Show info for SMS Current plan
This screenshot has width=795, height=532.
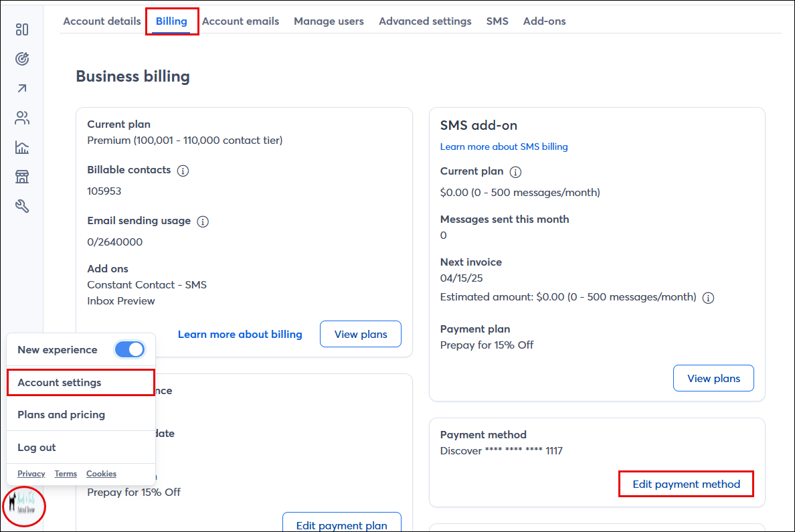tap(515, 172)
